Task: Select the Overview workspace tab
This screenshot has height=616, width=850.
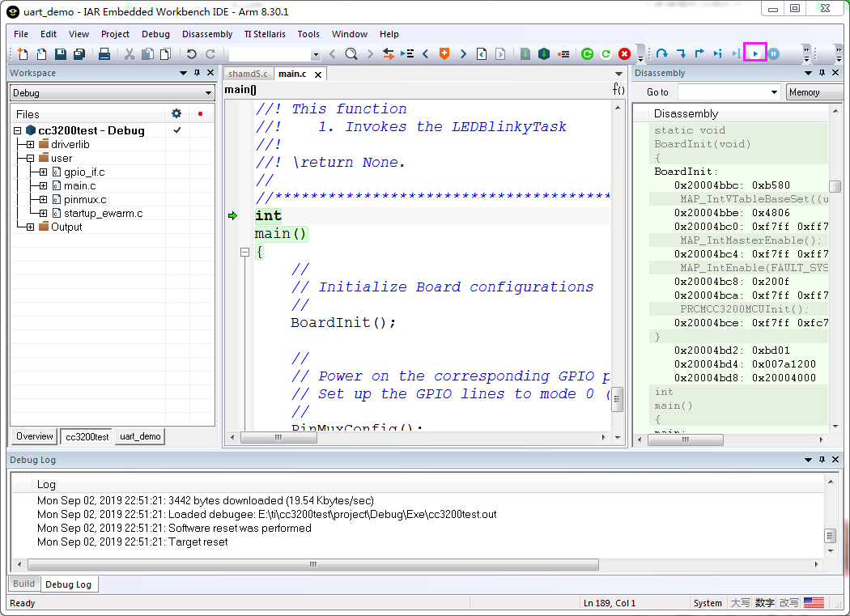Action: pos(35,436)
